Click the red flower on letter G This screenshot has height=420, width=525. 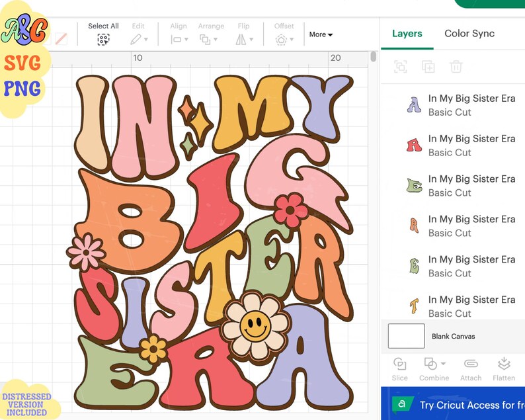[x=290, y=211]
